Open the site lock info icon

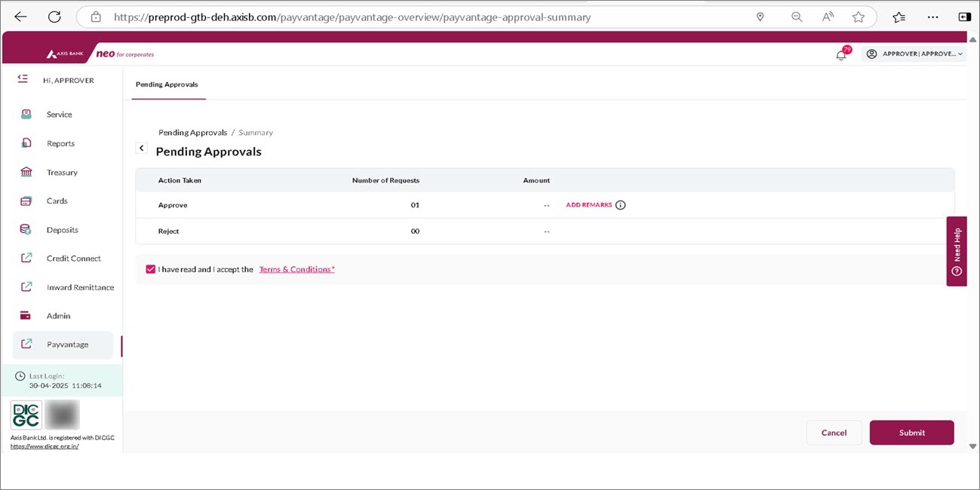click(x=94, y=17)
